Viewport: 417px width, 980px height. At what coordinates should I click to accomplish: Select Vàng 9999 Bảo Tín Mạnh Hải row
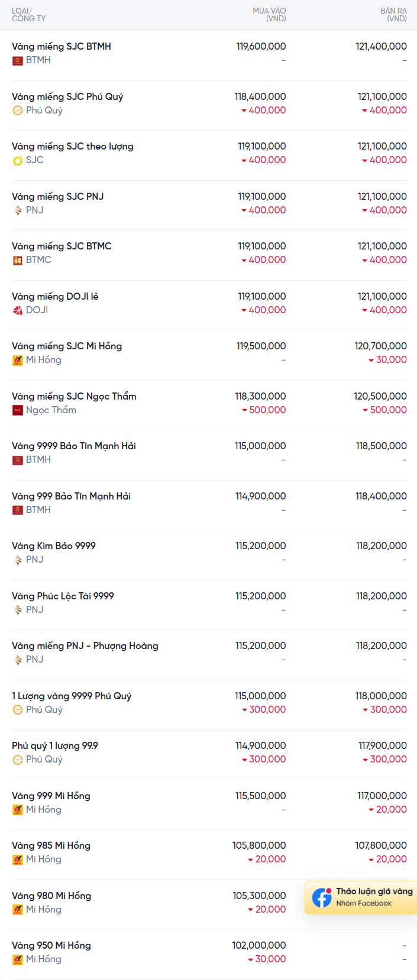208,455
